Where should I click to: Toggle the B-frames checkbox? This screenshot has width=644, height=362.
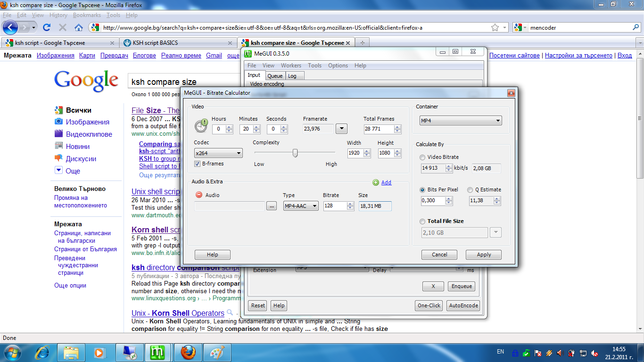coord(198,164)
